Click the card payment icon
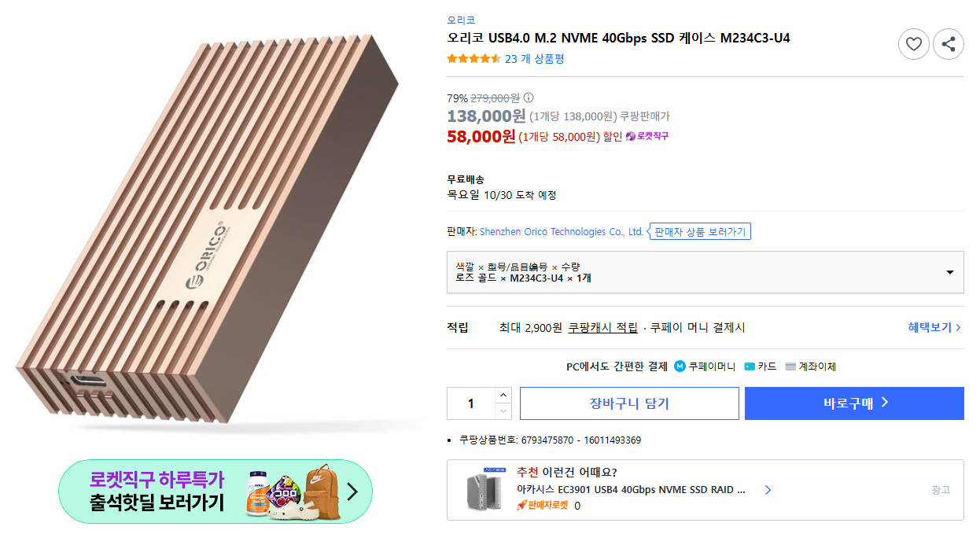980x534 pixels. (x=750, y=366)
